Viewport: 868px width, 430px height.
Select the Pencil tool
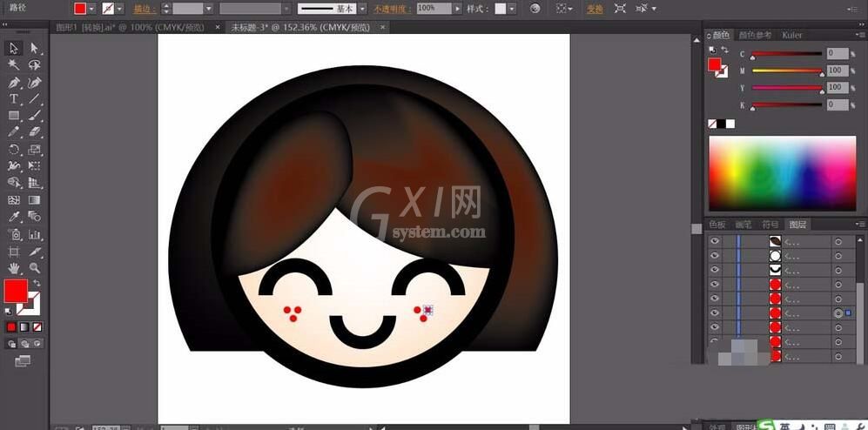(14, 132)
